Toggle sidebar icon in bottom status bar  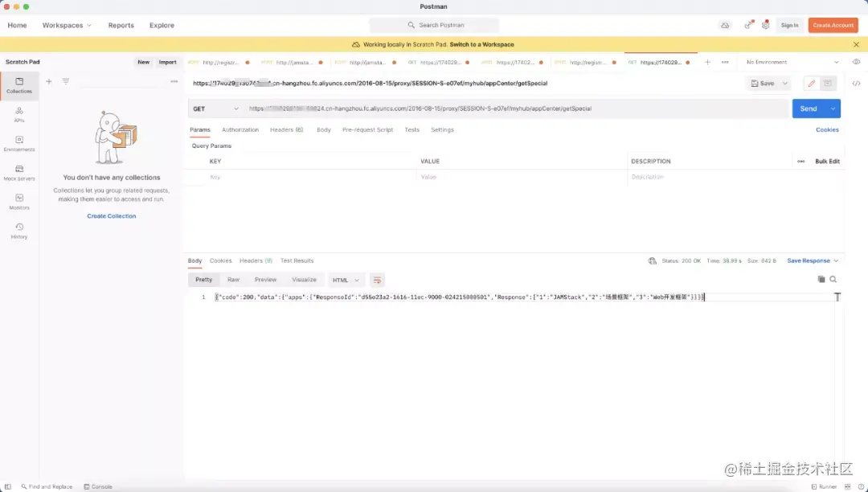tap(8, 486)
